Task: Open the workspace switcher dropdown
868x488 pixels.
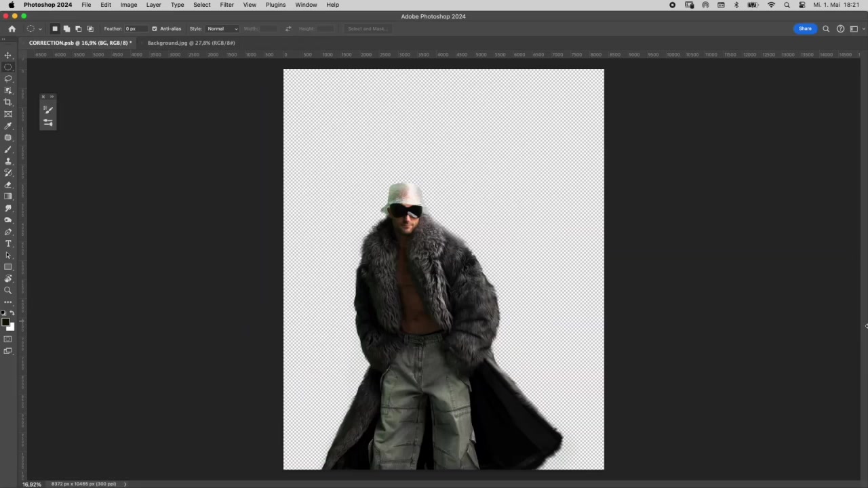Action: 855,29
